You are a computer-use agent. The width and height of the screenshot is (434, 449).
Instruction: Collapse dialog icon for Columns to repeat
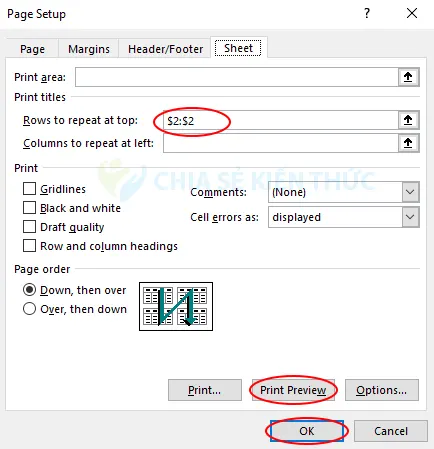coord(408,143)
